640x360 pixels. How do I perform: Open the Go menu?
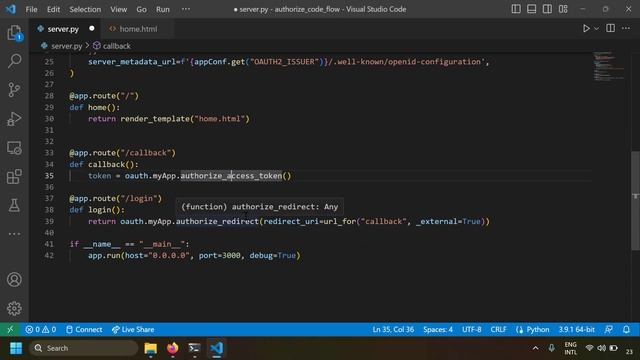tap(141, 9)
